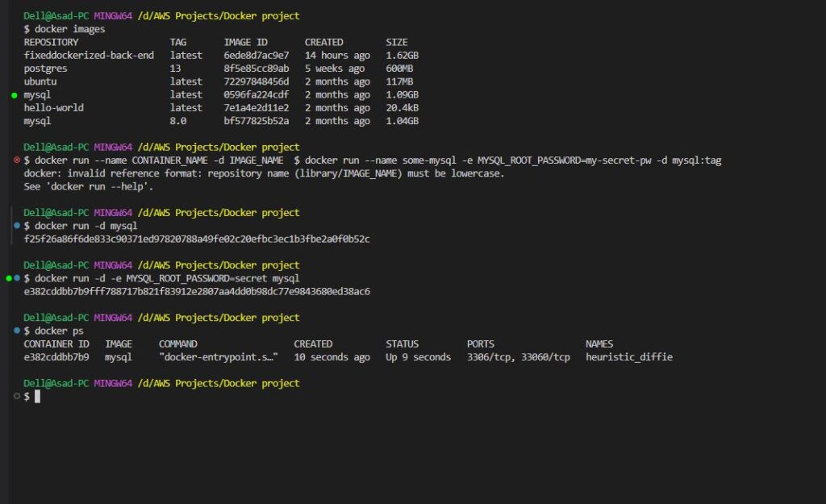826x504 pixels.
Task: Click the blue command marker beside 'docker ps'
Action: pos(17,331)
